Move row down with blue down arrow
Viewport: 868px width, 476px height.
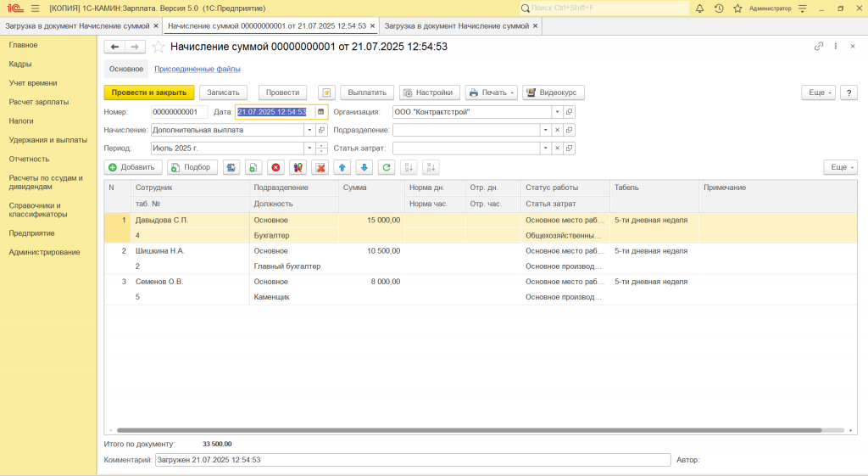364,167
